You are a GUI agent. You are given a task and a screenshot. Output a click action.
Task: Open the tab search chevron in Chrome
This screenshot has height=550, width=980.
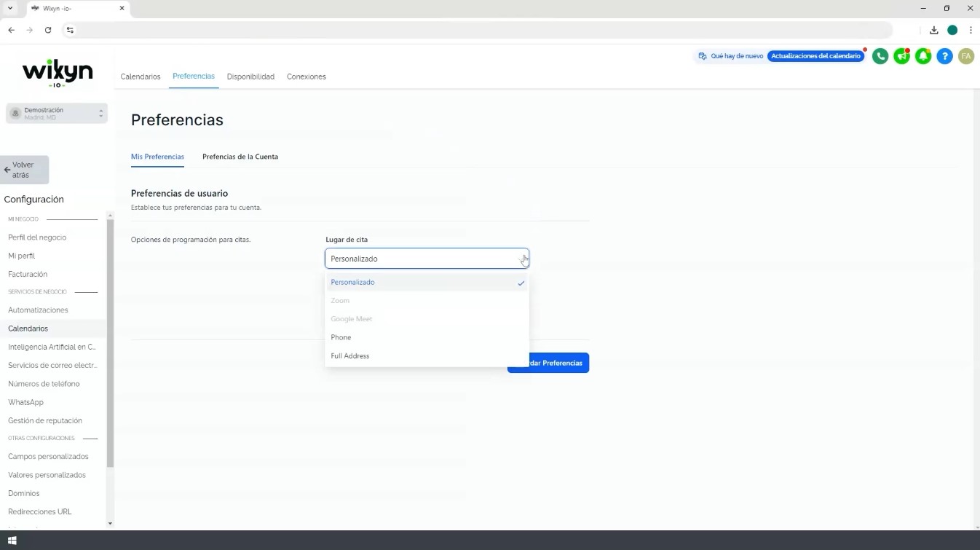coord(10,8)
